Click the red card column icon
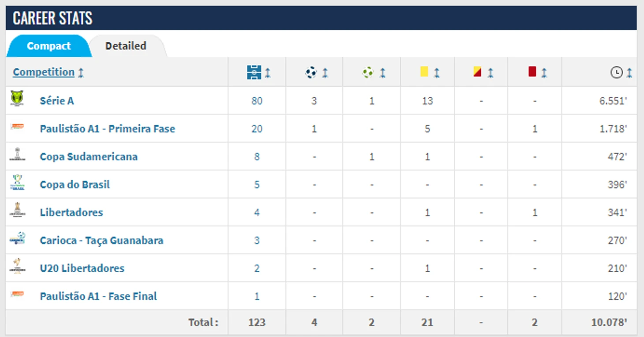This screenshot has height=337, width=644. [532, 71]
